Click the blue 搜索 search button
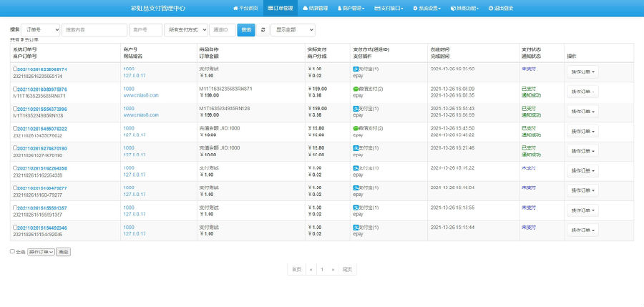Screen dimensions: 644x307 [246, 30]
